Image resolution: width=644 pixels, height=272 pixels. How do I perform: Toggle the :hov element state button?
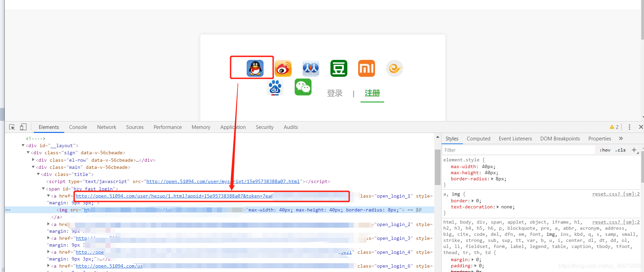click(x=605, y=150)
